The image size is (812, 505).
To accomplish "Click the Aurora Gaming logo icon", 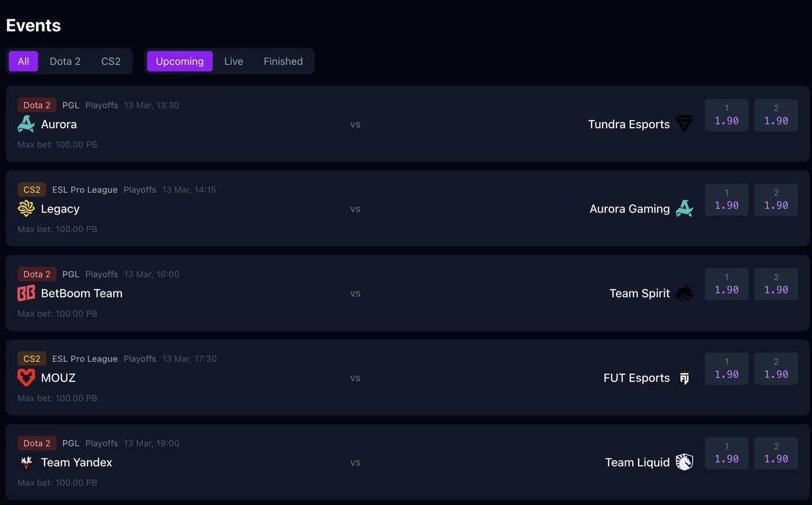I will point(684,208).
